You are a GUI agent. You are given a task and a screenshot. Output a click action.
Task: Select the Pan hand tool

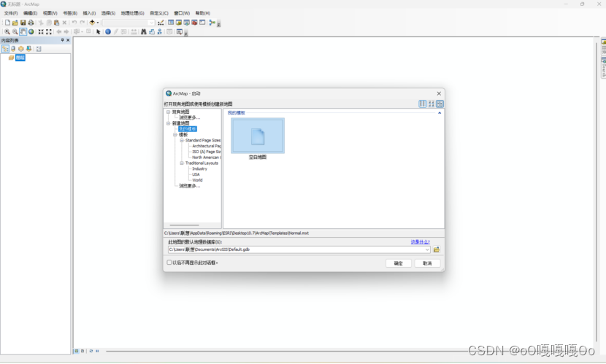pos(23,31)
